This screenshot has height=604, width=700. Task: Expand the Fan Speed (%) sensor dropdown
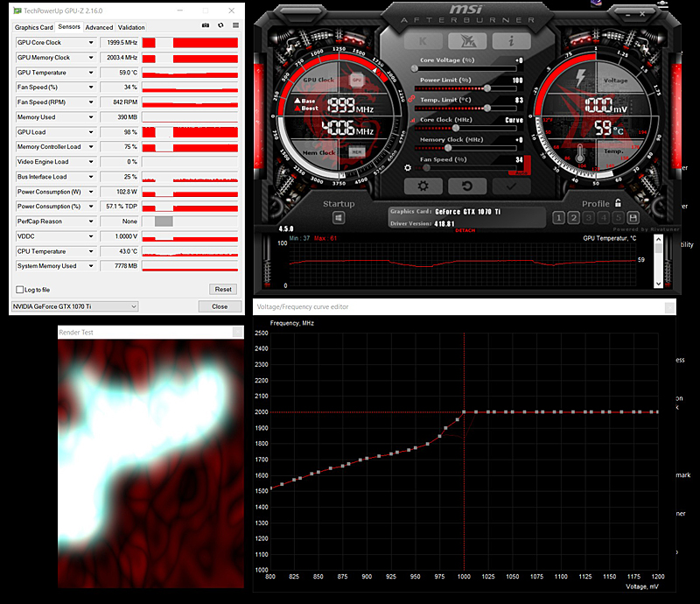91,88
